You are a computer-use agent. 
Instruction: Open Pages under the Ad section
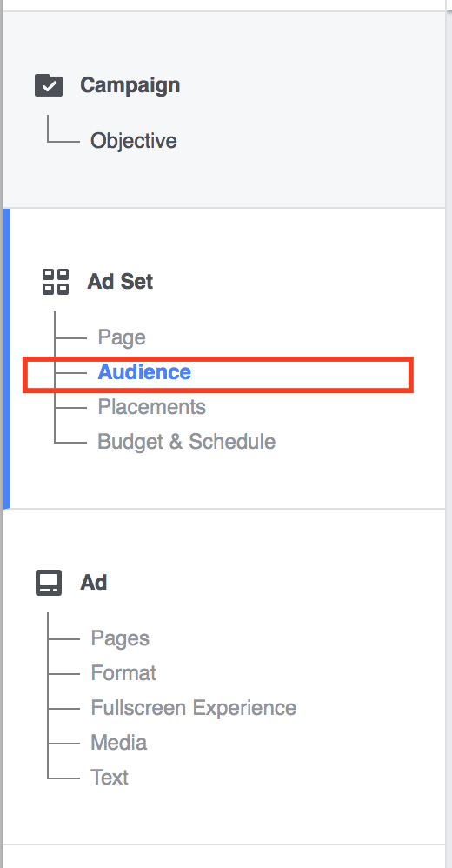pyautogui.click(x=120, y=638)
